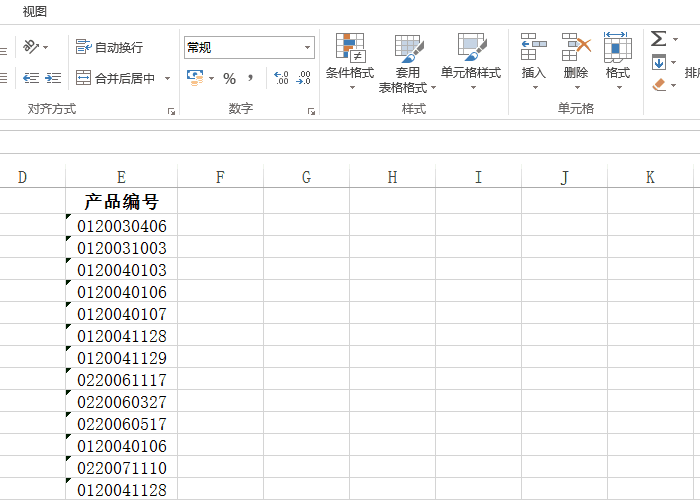Select column F header
This screenshot has height=500, width=700.
(220, 177)
